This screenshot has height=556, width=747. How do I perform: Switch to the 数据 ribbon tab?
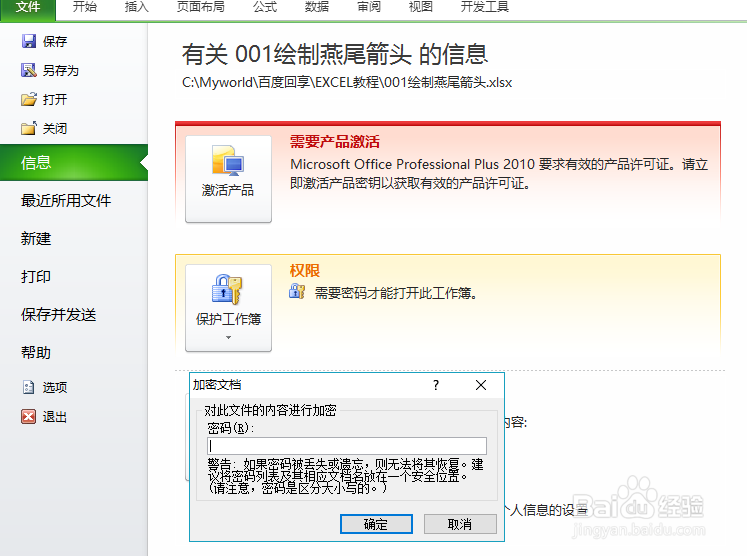317,7
